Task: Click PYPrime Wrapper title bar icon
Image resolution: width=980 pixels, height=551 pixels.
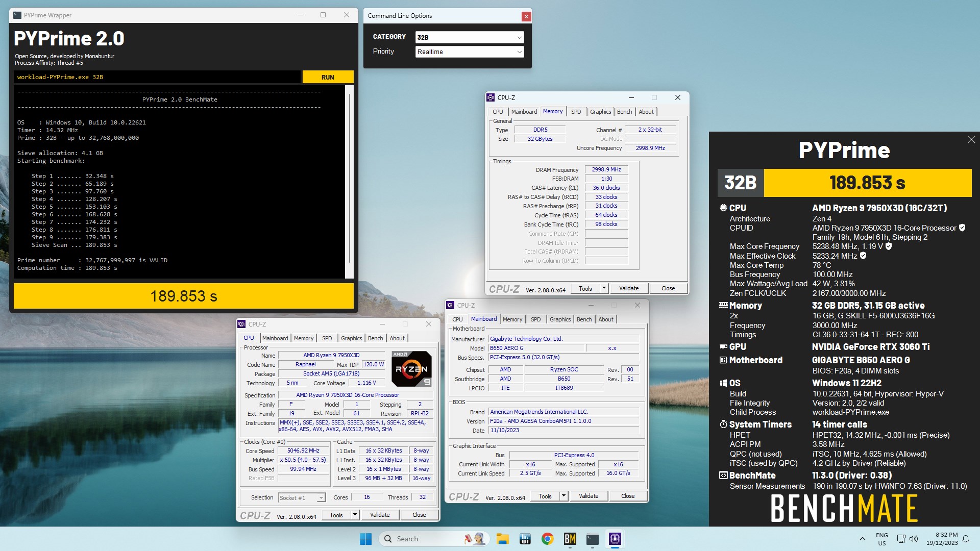Action: (17, 15)
